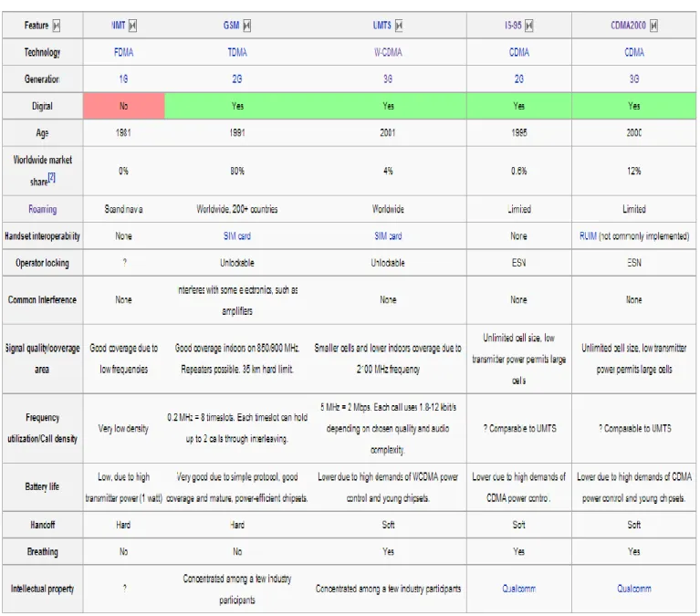
Task: Click sort icon beside CDMA2000 header
Action: (x=653, y=26)
